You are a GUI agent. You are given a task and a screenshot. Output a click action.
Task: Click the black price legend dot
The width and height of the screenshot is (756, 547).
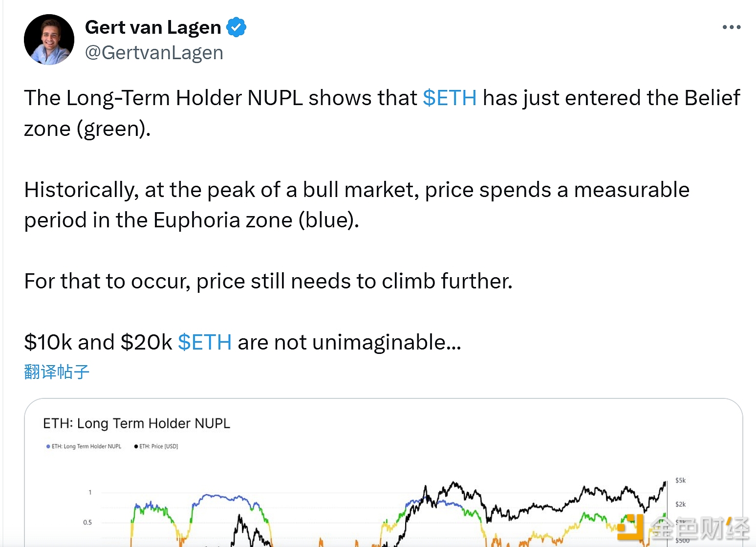(136, 446)
